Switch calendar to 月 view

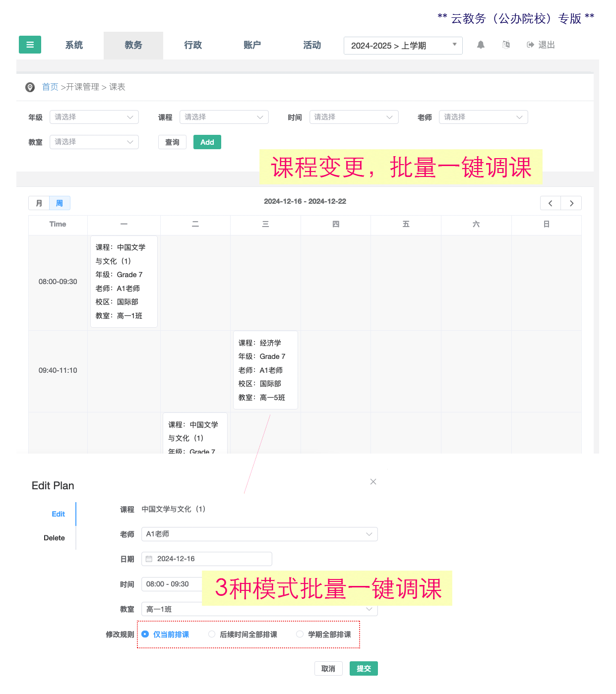pos(39,203)
